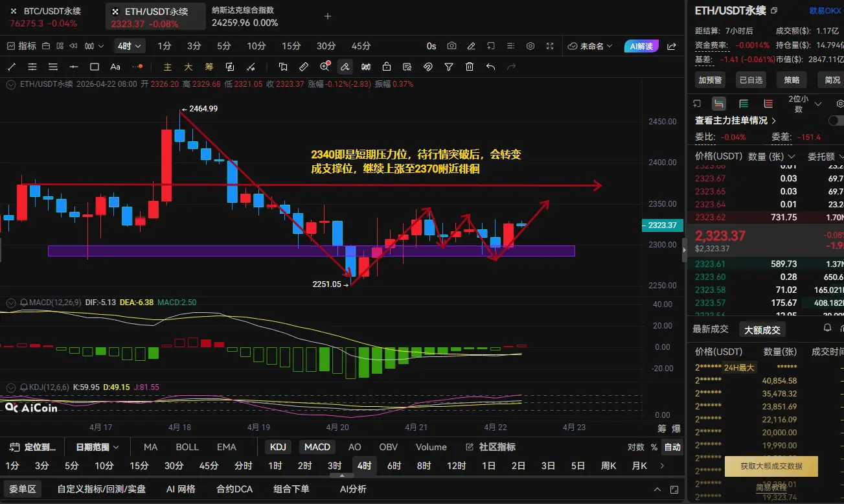
Task: Toggle the 查看主力挂单情况 switch
Action: coord(836,120)
